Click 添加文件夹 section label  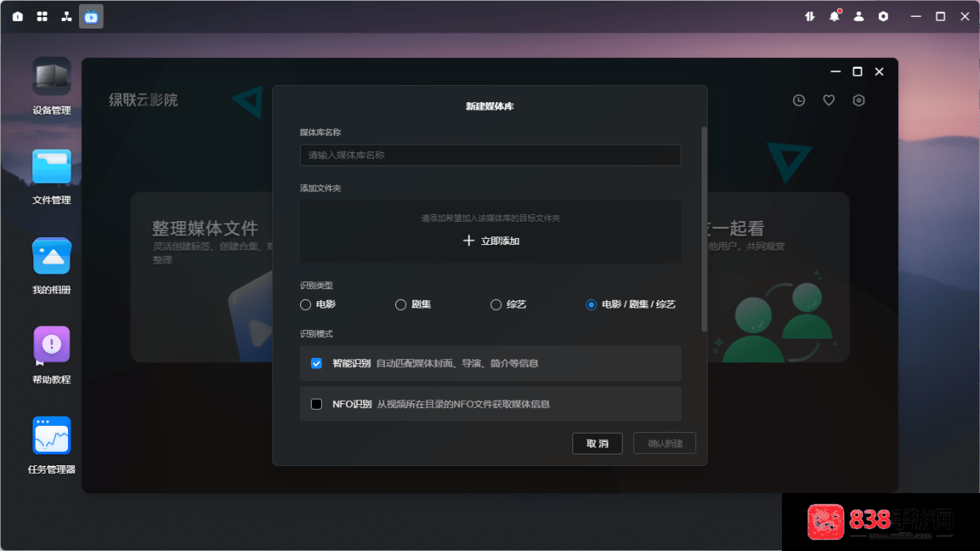click(320, 189)
